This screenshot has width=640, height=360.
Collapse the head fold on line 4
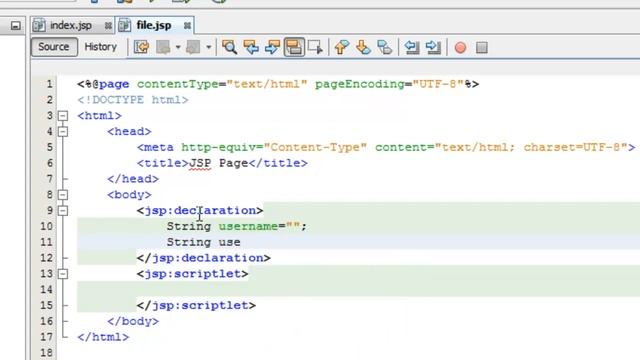pos(62,131)
